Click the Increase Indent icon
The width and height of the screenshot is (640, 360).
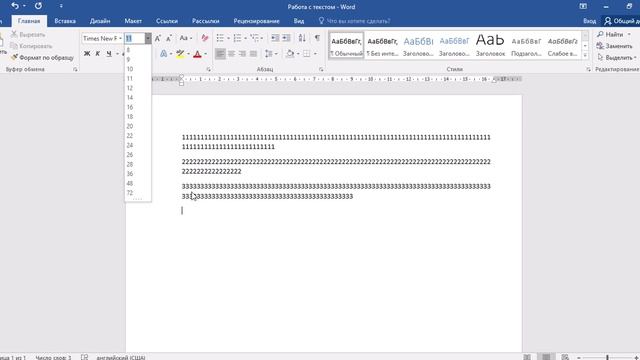tap(287, 38)
